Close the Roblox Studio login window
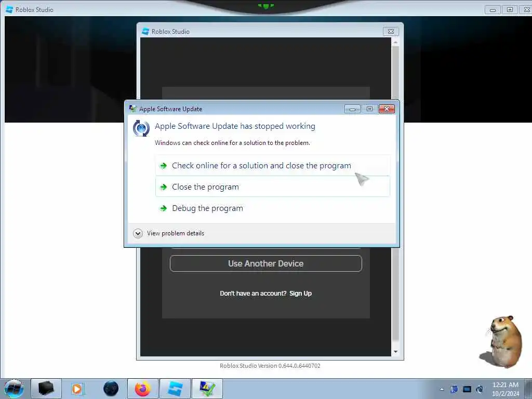532x399 pixels. pos(391,32)
